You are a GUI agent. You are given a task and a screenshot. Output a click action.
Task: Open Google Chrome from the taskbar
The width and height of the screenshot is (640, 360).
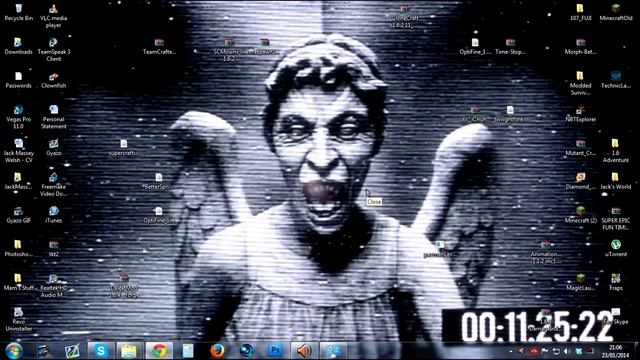tap(159, 351)
